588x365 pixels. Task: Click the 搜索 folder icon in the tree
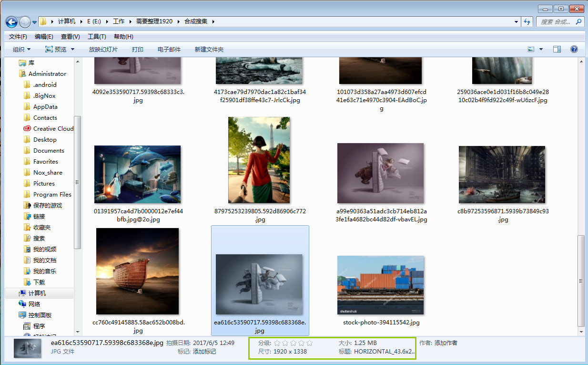[x=27, y=238]
